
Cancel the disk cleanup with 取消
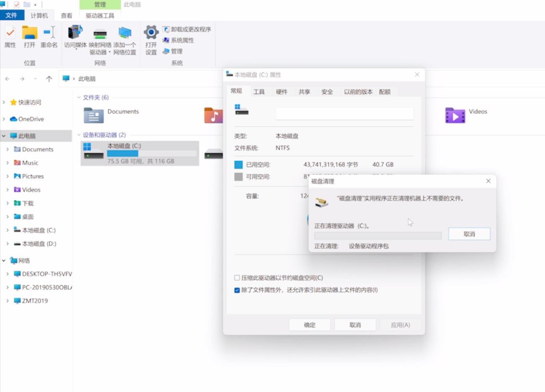[x=469, y=234]
